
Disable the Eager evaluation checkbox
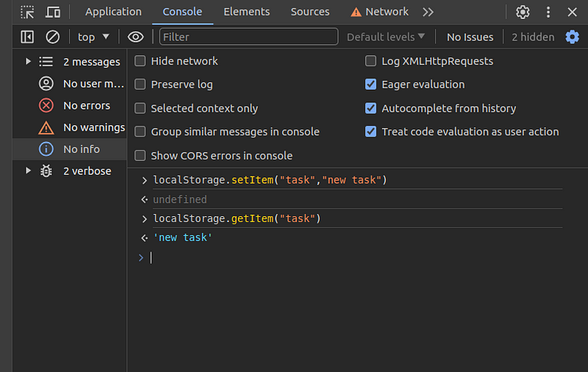(371, 85)
